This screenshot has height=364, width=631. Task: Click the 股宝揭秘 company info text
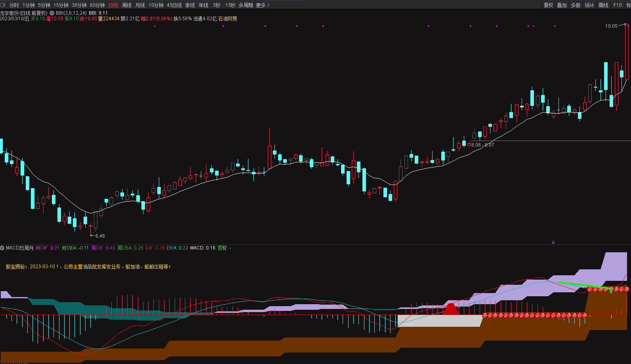pyautogui.click(x=88, y=267)
